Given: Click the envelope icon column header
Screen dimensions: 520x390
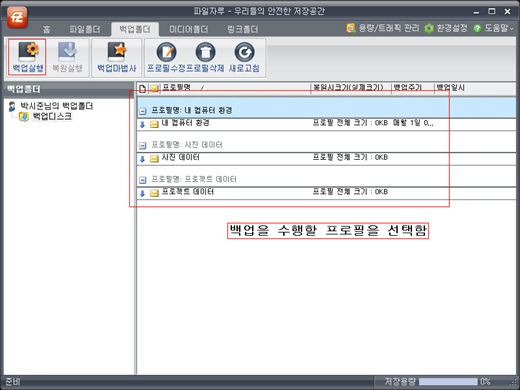Looking at the screenshot, I should point(154,88).
